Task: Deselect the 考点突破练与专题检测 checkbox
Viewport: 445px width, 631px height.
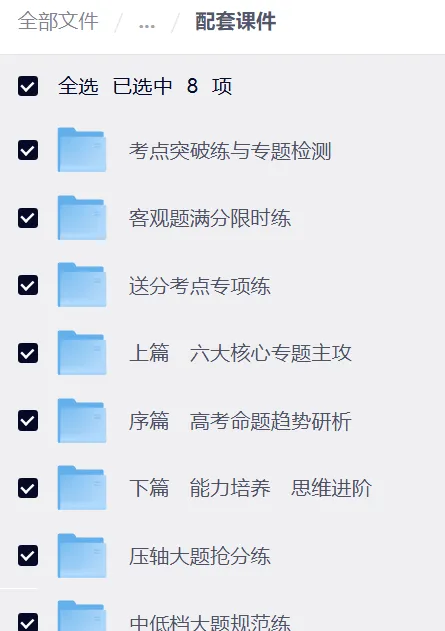Action: [28, 150]
